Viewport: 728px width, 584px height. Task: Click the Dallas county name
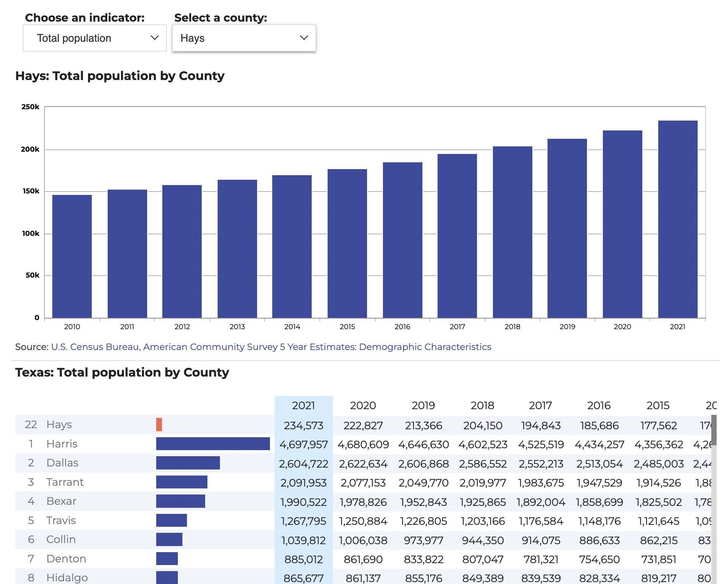click(62, 463)
